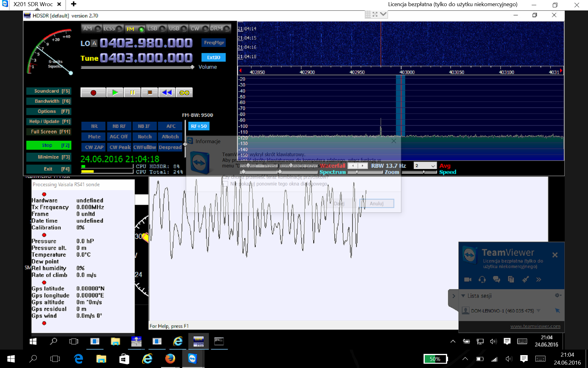Screen dimensions: 588x368
Task: Collapse TeamViewer panel with side arrow
Action: pyautogui.click(x=454, y=296)
